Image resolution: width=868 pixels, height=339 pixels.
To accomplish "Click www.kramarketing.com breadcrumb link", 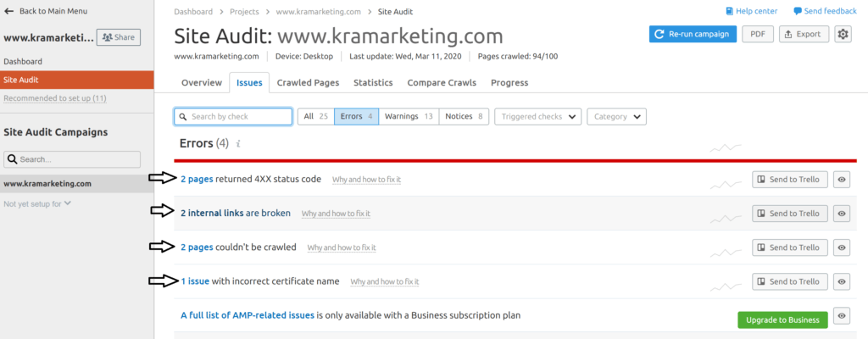I will (x=319, y=11).
